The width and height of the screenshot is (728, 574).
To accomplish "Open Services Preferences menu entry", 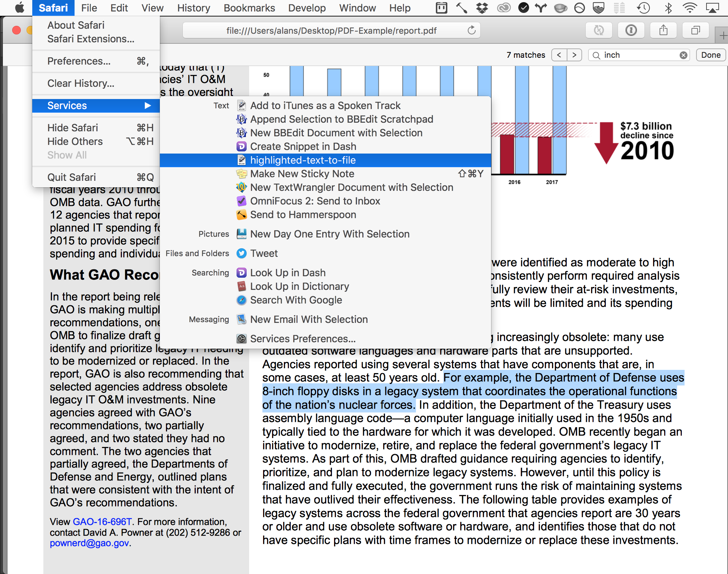I will [303, 339].
